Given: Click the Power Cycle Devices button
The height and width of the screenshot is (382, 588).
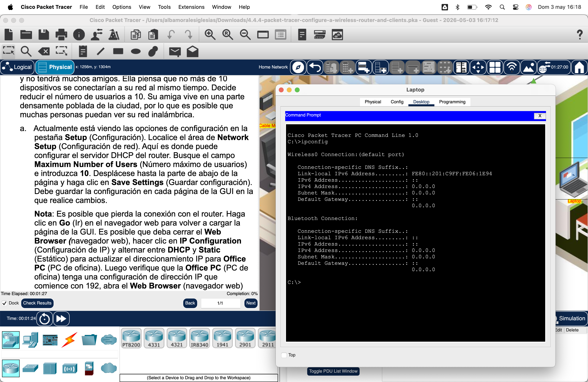Looking at the screenshot, I should click(44, 319).
